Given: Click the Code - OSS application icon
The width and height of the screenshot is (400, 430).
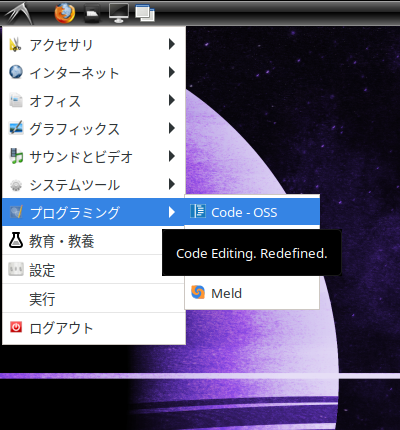Looking at the screenshot, I should pos(198,211).
